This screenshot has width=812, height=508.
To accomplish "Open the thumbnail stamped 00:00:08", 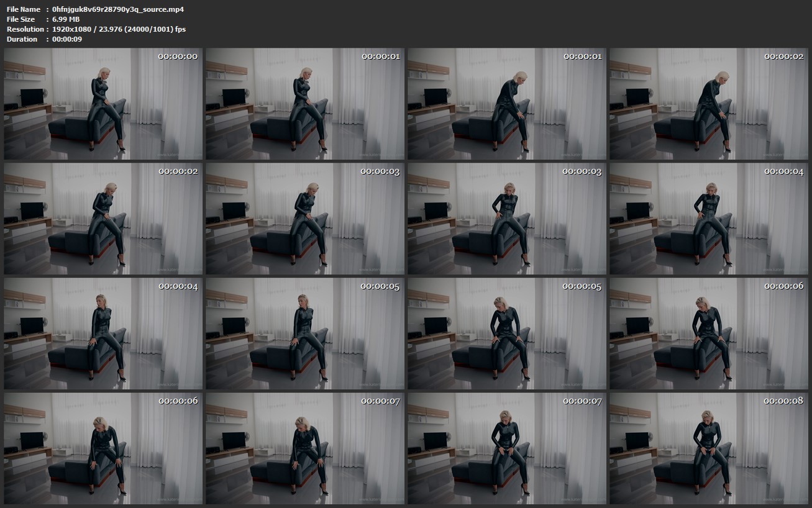I will coord(709,448).
